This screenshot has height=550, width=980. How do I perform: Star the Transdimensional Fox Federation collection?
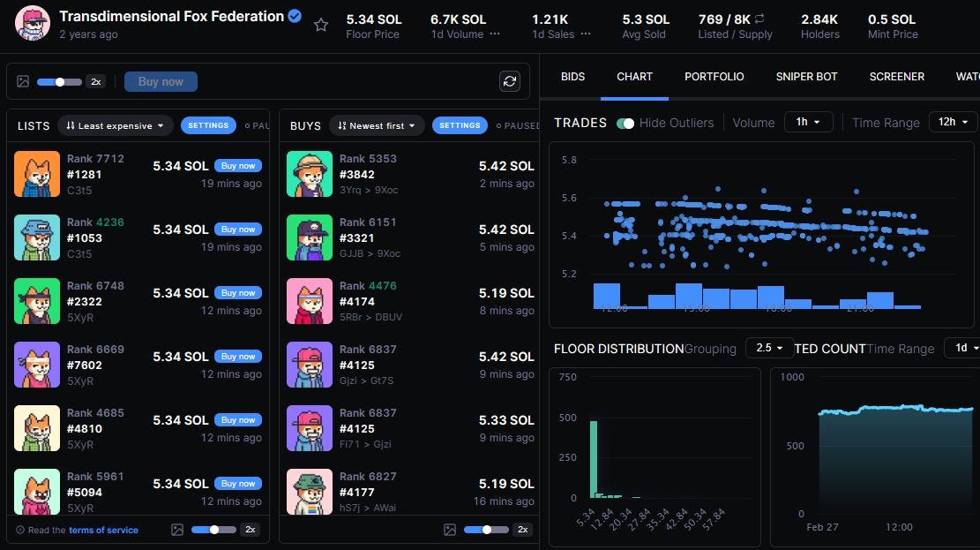321,25
